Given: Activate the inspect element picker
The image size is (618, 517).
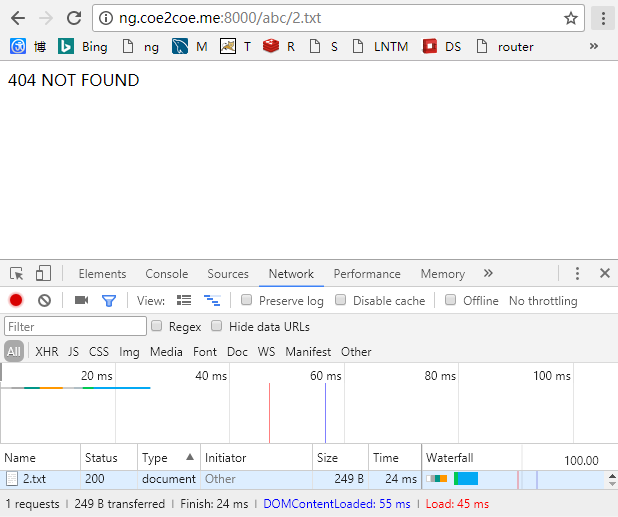Looking at the screenshot, I should pyautogui.click(x=17, y=273).
